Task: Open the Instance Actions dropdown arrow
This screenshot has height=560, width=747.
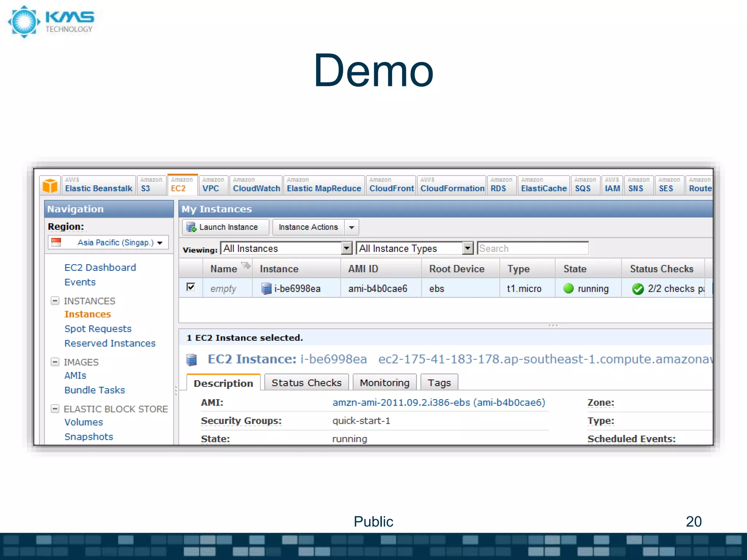Action: coord(352,227)
